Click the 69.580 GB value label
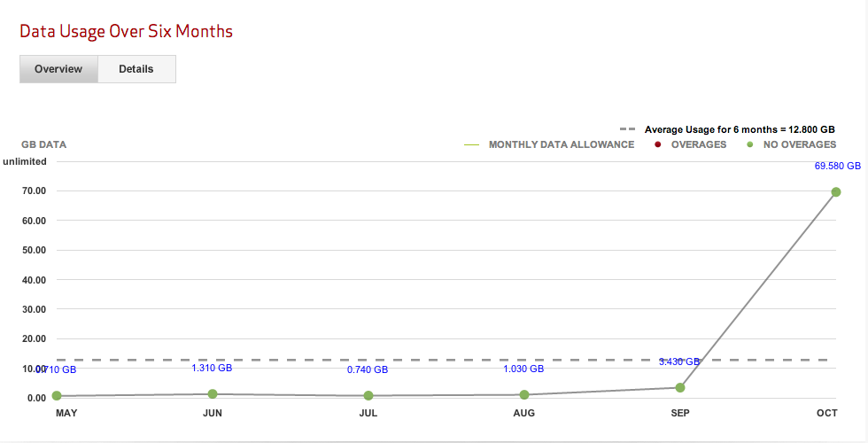 click(838, 166)
